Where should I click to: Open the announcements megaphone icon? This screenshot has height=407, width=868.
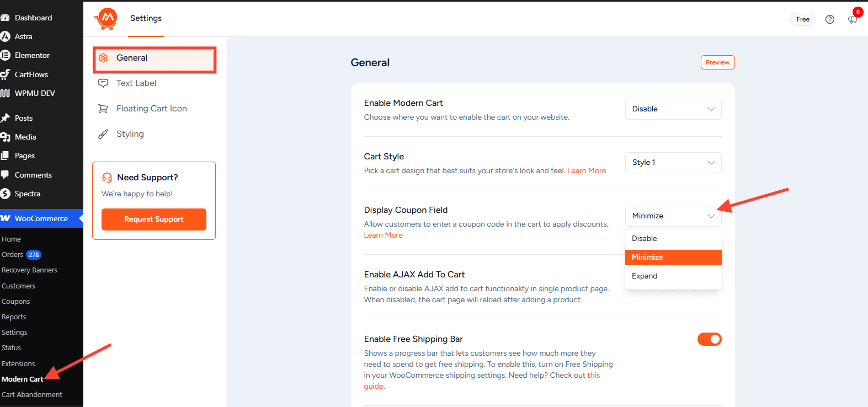(853, 20)
